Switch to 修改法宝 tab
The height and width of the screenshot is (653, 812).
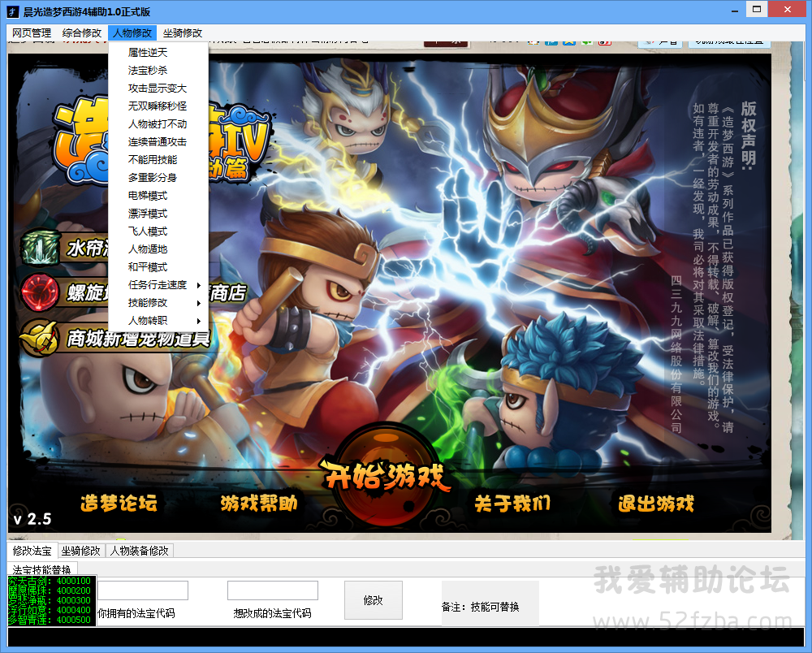32,551
